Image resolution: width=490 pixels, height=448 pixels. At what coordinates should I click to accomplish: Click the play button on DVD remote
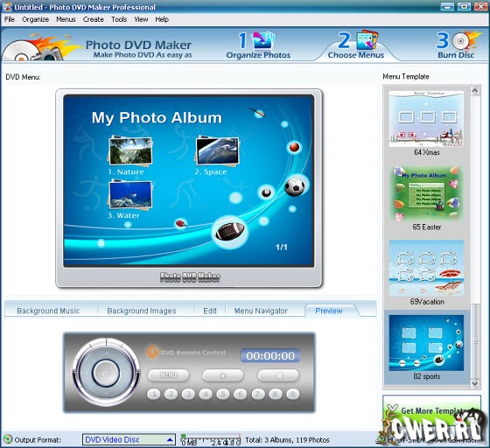point(223,375)
